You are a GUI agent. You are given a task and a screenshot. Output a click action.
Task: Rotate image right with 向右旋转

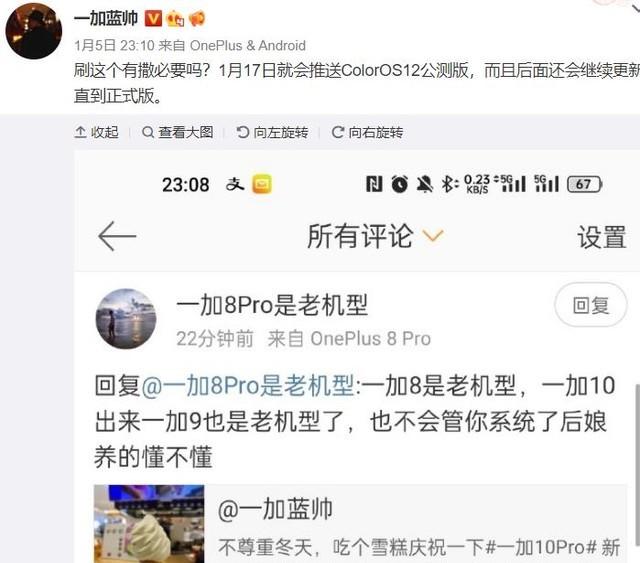[x=367, y=132]
